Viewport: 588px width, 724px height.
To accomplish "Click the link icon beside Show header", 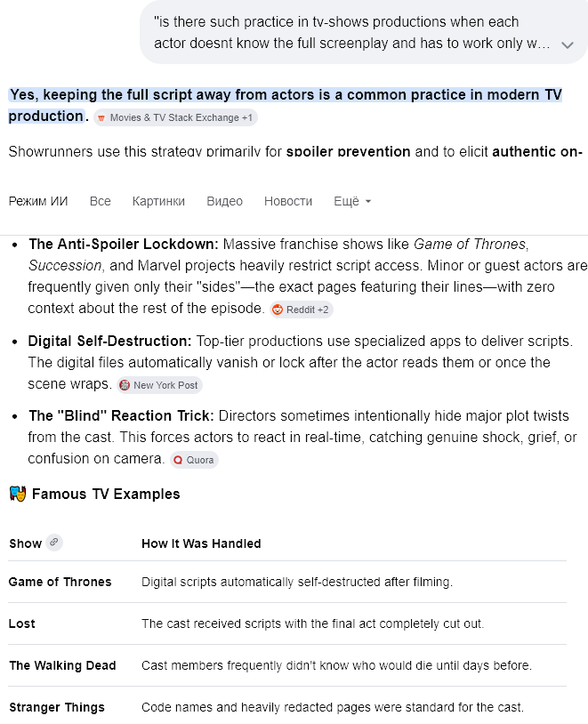I will coord(54,542).
